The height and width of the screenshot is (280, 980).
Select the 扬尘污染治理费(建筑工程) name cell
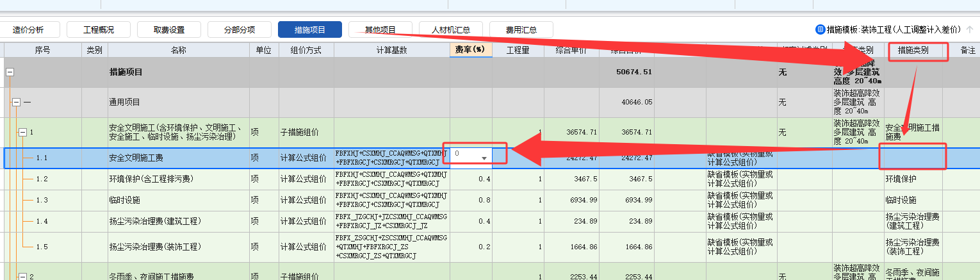pyautogui.click(x=179, y=222)
